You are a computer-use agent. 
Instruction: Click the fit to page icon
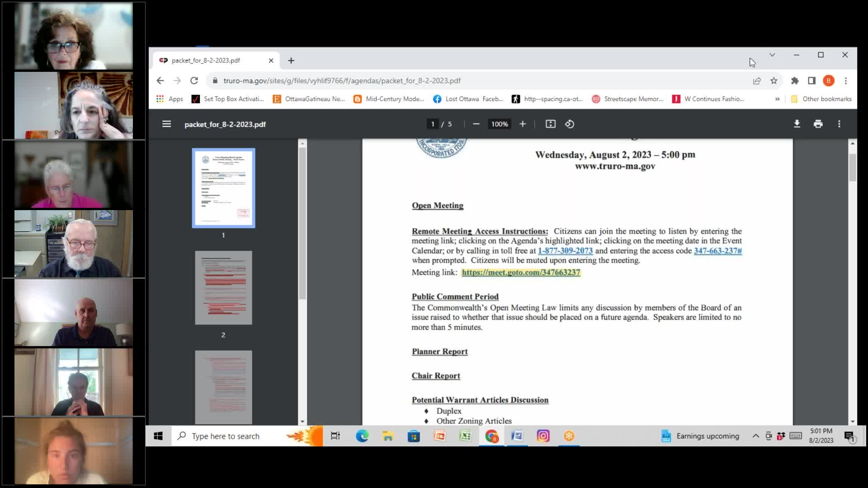click(550, 124)
